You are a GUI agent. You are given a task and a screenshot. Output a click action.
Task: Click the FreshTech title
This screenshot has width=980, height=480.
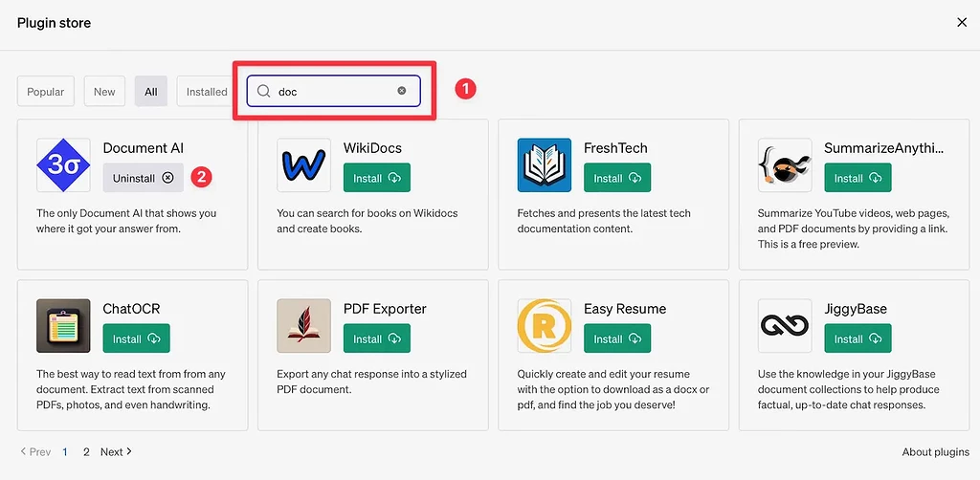[x=615, y=148]
